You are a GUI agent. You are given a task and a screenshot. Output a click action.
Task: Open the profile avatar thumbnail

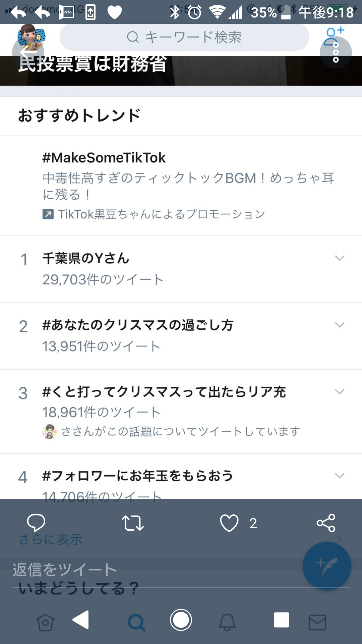(x=32, y=37)
